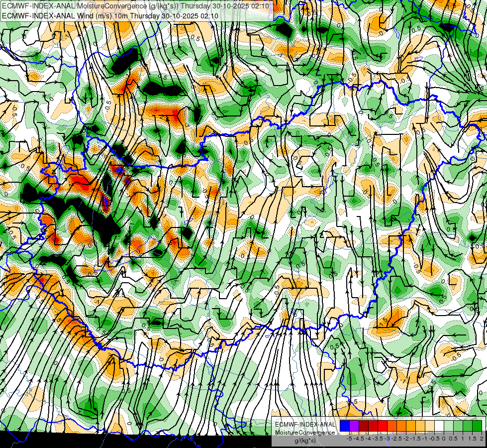Viewport: 487px width, 448px height.
Task: Choose legend swatch between -2.5 and -2
Action: click(401, 426)
